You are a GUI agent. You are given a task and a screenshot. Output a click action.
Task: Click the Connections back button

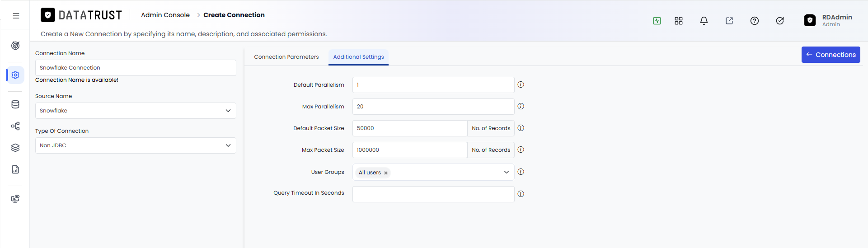click(x=831, y=55)
